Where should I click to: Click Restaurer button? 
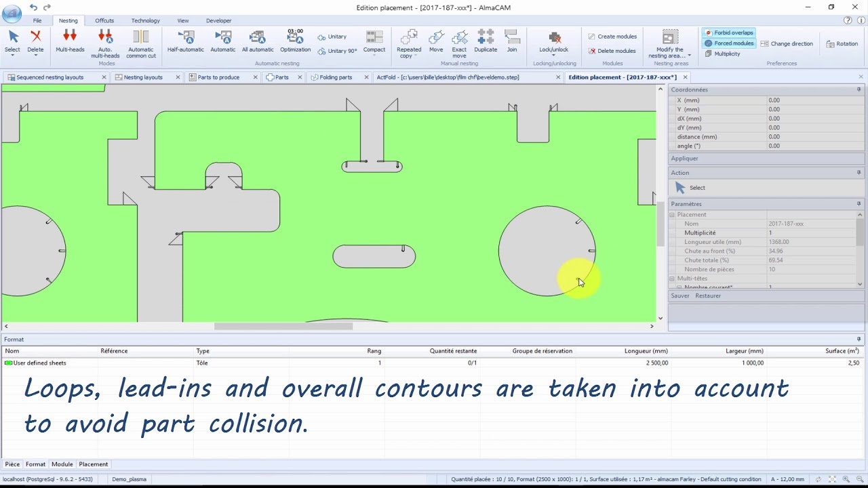tap(708, 296)
